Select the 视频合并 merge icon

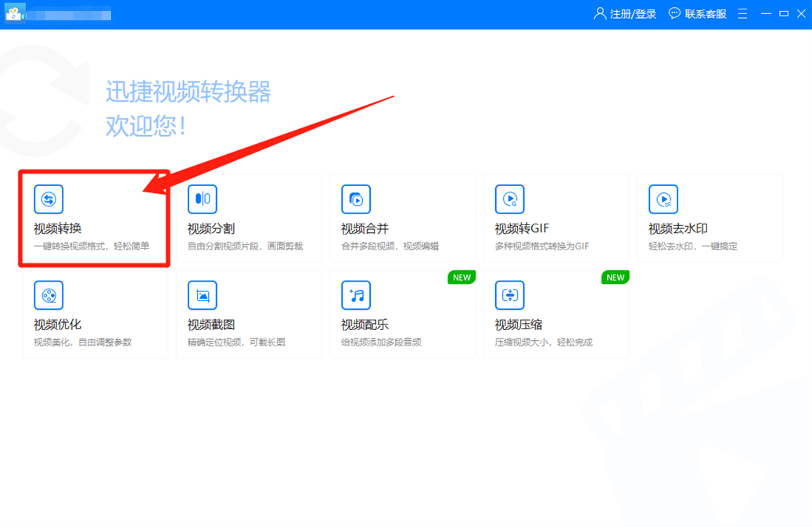click(x=356, y=199)
